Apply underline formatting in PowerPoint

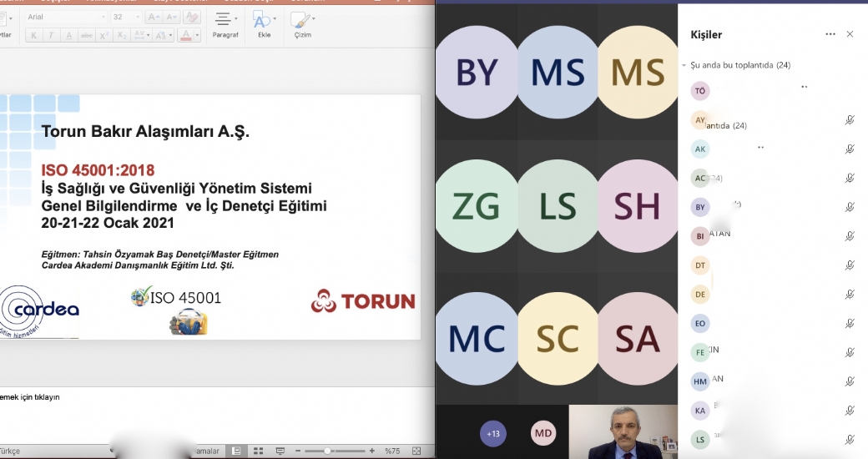pos(68,35)
